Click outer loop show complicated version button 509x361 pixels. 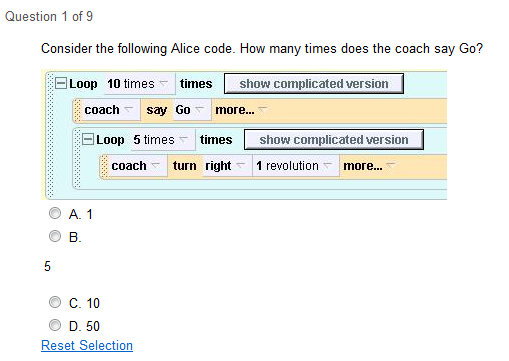[x=314, y=84]
